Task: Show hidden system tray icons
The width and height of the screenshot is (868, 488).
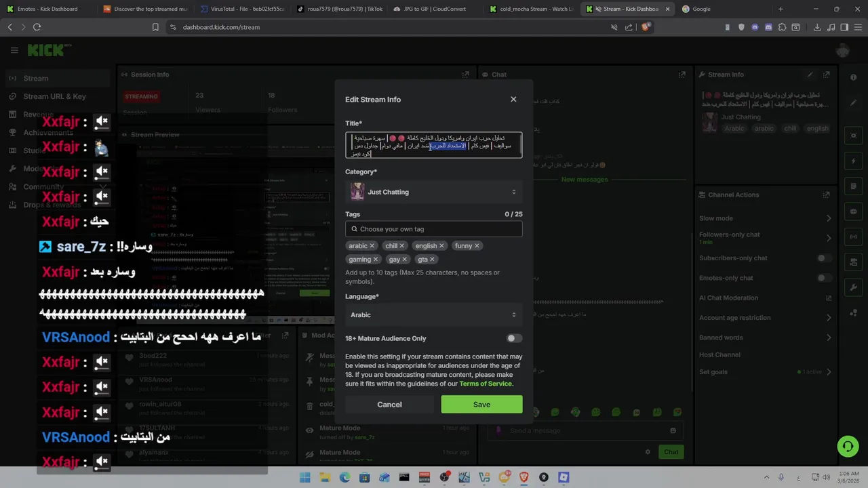Action: [767, 477]
